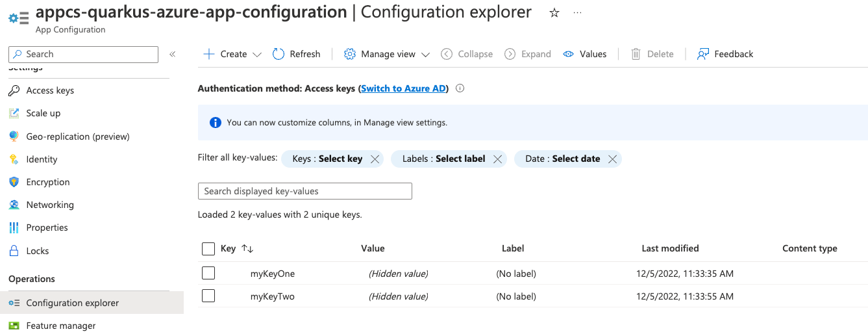
Task: Focus the Search displayed key-values field
Action: pyautogui.click(x=304, y=191)
